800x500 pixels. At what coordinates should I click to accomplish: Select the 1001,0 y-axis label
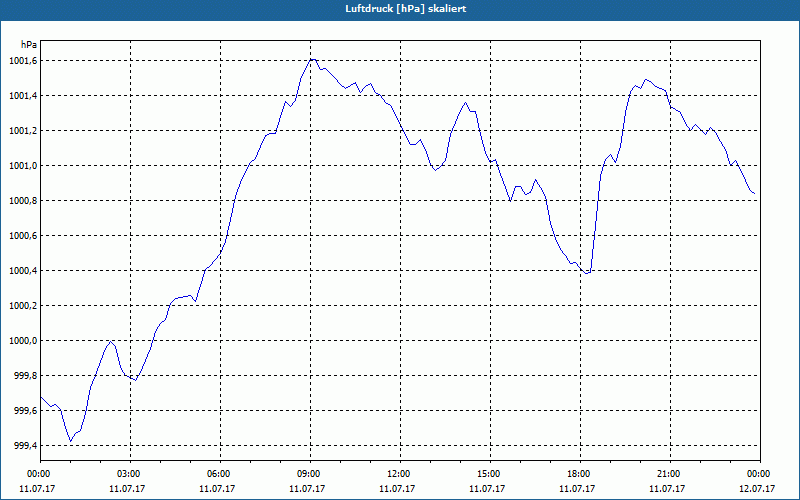click(23, 166)
